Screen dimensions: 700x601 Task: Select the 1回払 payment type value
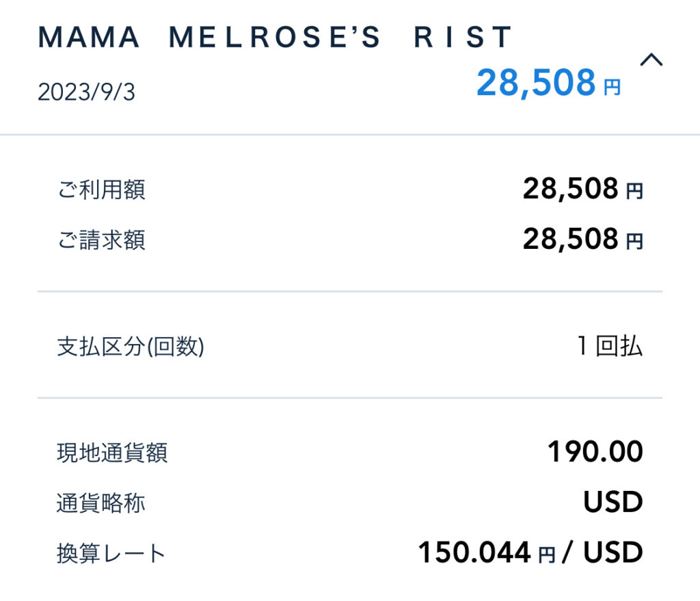[x=608, y=347]
